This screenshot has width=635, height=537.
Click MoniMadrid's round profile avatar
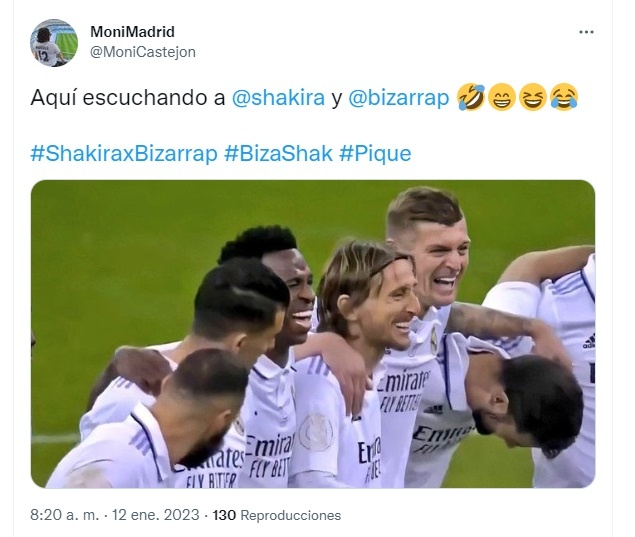pyautogui.click(x=54, y=43)
